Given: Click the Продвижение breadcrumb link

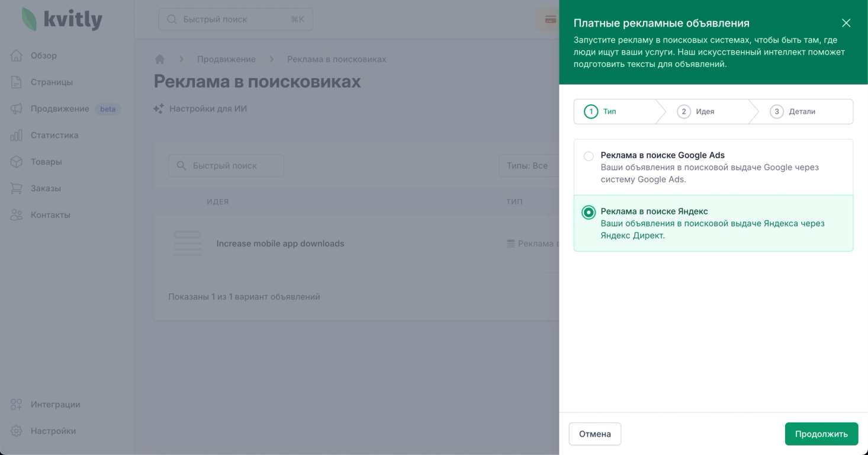Looking at the screenshot, I should coord(226,59).
